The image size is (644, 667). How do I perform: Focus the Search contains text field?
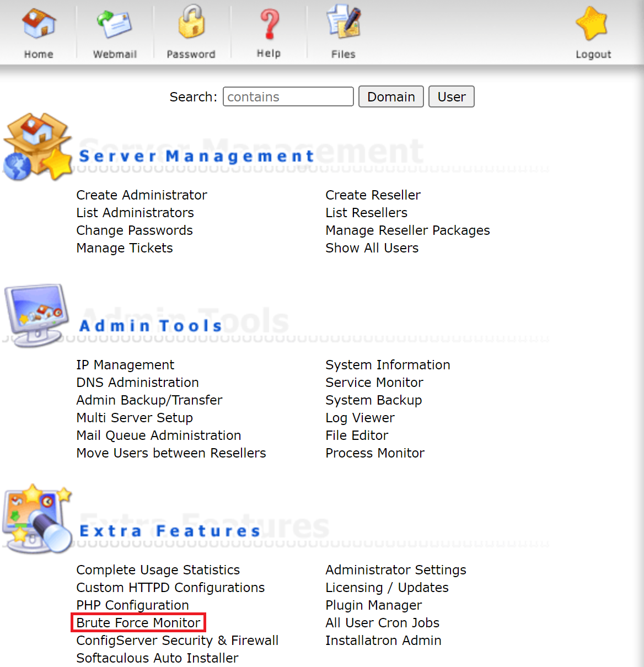point(288,96)
